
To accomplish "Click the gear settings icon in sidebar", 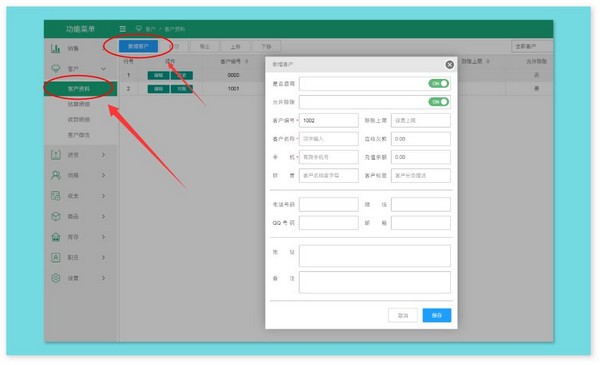I will pyautogui.click(x=56, y=278).
